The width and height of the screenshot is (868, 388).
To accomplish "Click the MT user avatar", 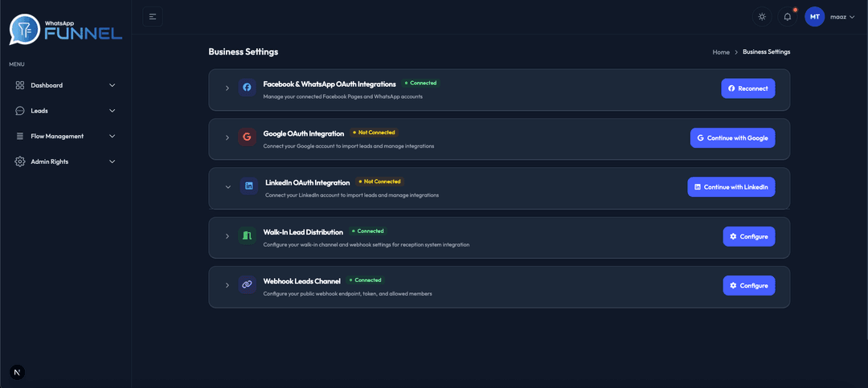I will pos(815,17).
